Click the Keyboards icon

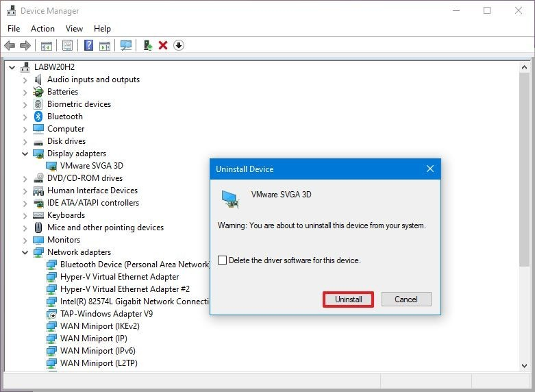(38, 215)
